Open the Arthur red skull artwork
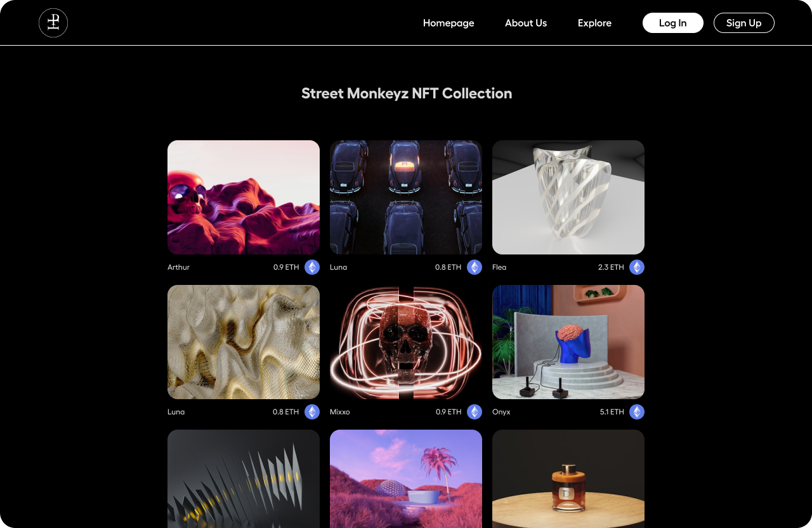Screen dimensions: 812x528 [x=244, y=197]
